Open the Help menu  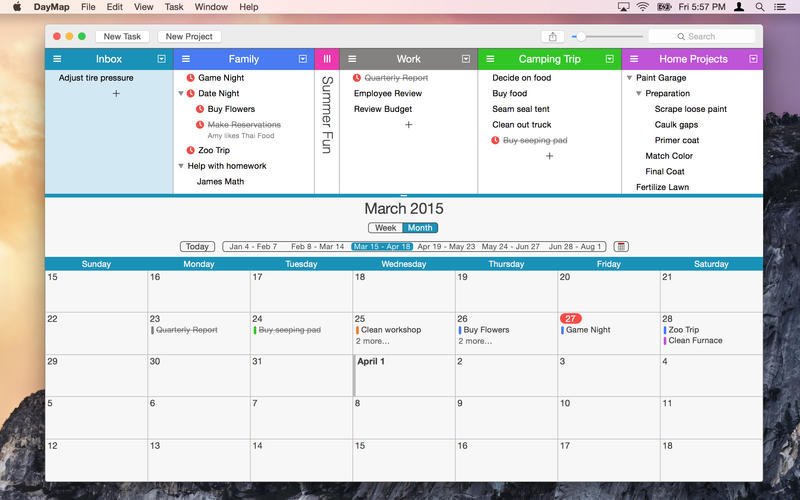point(248,7)
